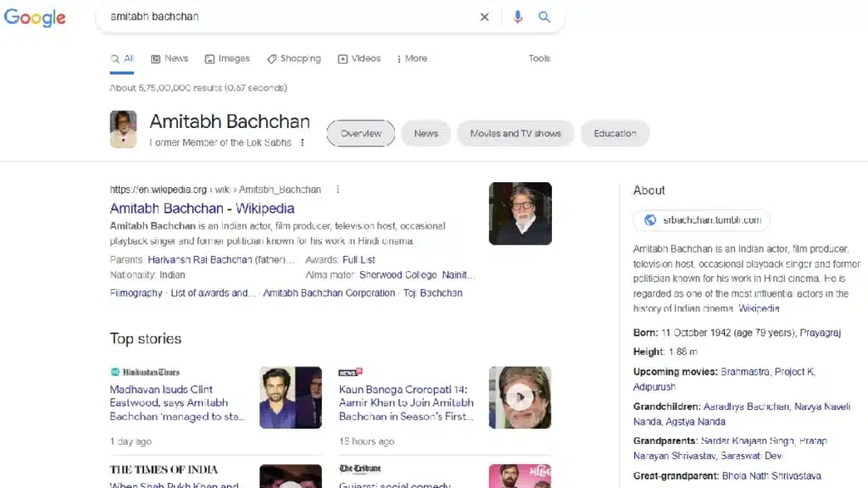
Task: Open Amitabh Bachchan Corporation sitelink
Action: 329,292
